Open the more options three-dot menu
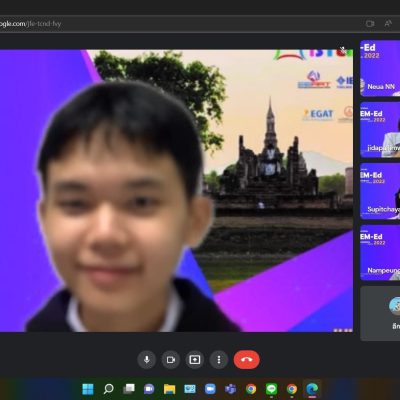400x400 pixels. pos(219,360)
